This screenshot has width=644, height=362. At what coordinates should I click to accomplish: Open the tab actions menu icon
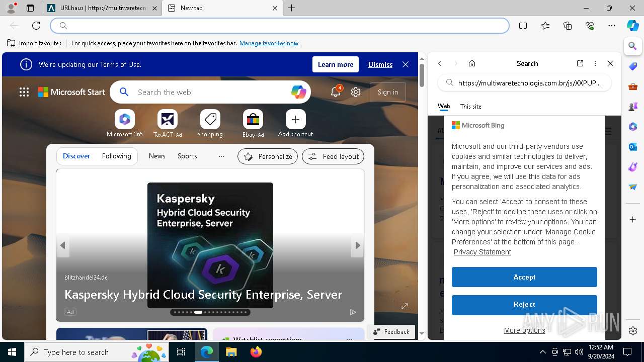pos(30,8)
